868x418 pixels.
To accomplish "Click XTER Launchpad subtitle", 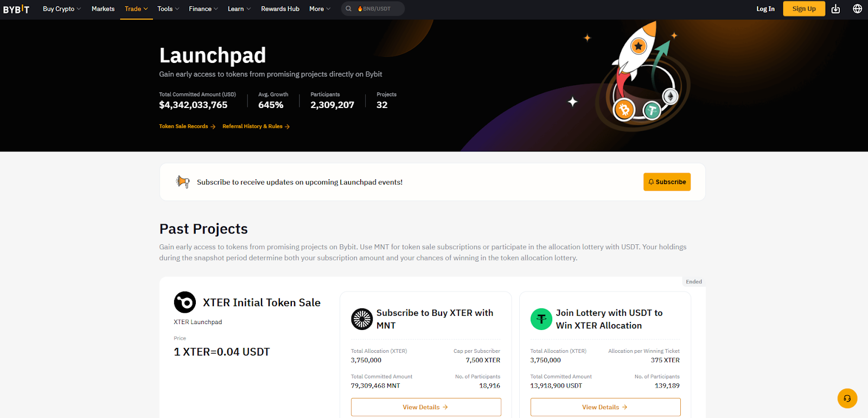I will 197,322.
